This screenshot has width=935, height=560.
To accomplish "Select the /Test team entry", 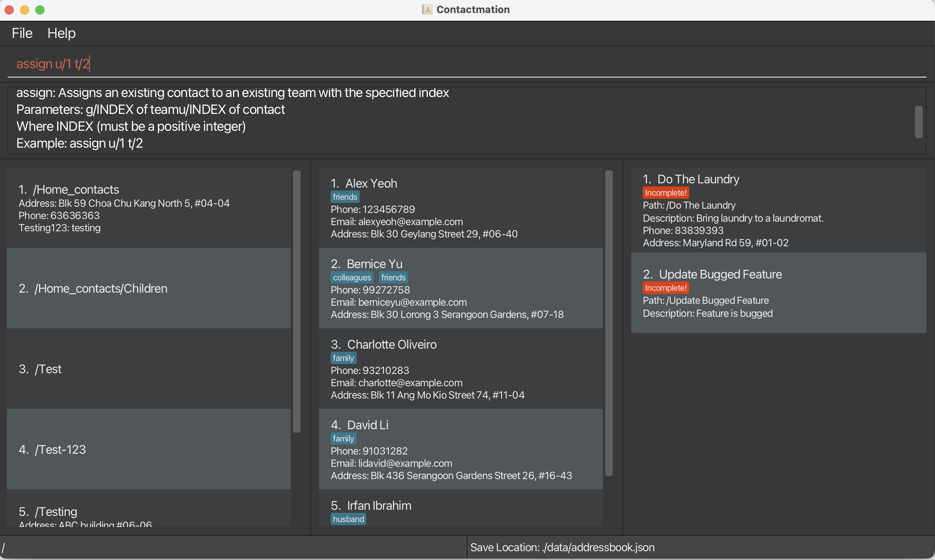I will click(x=149, y=369).
